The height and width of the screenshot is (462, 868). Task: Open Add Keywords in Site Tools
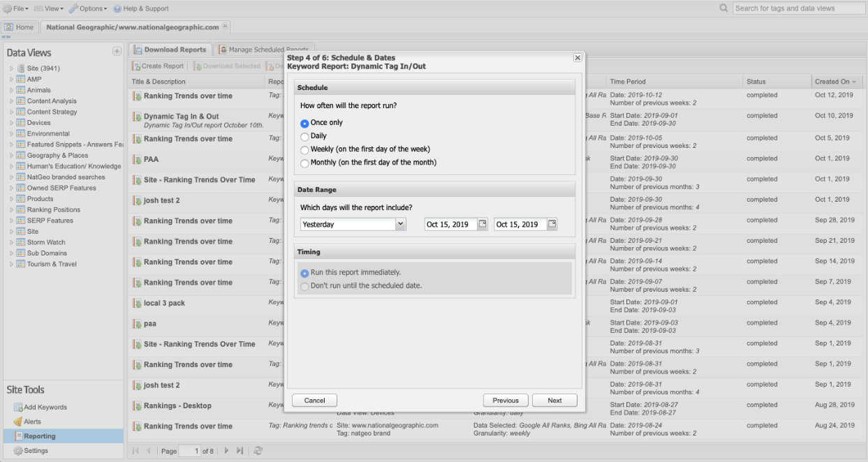(x=45, y=407)
